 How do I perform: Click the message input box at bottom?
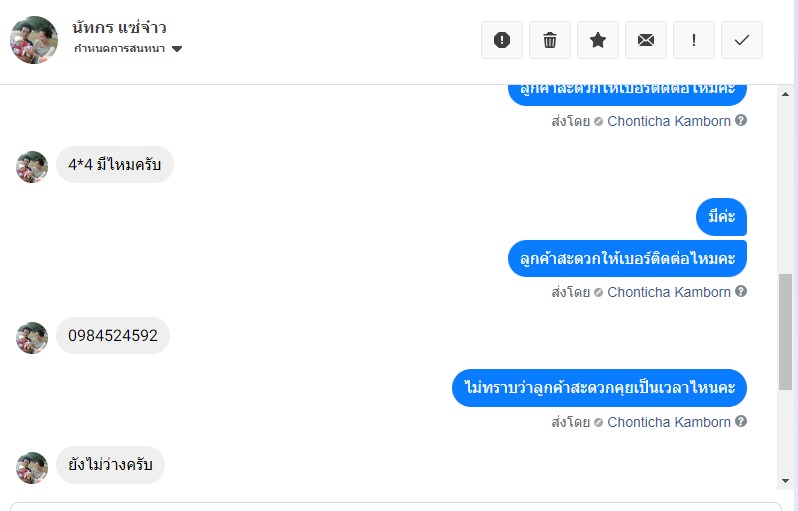click(395, 506)
